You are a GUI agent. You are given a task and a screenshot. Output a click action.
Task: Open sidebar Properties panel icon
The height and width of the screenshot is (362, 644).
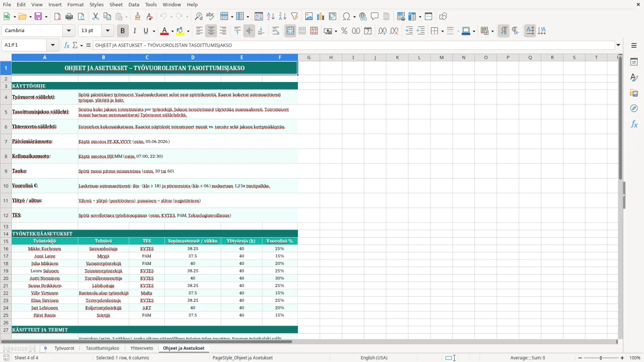634,62
